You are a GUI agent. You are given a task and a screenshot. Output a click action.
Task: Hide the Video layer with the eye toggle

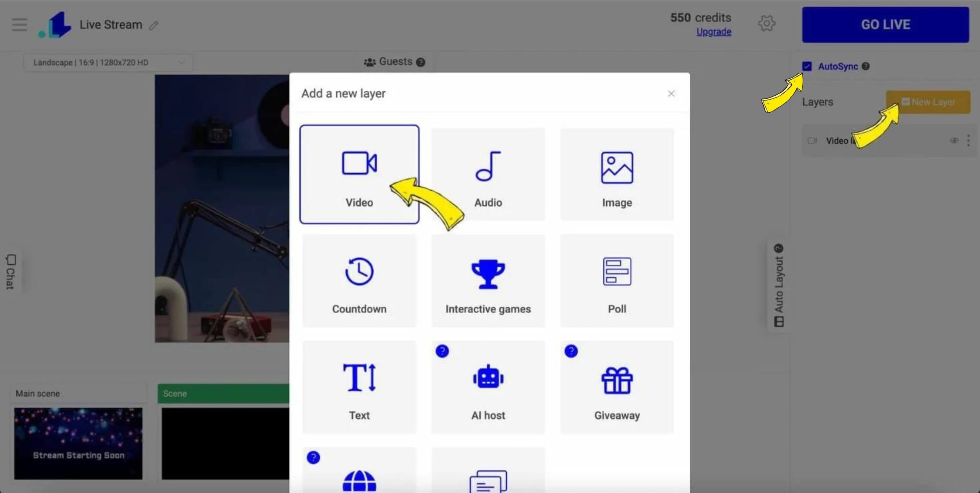click(x=954, y=141)
